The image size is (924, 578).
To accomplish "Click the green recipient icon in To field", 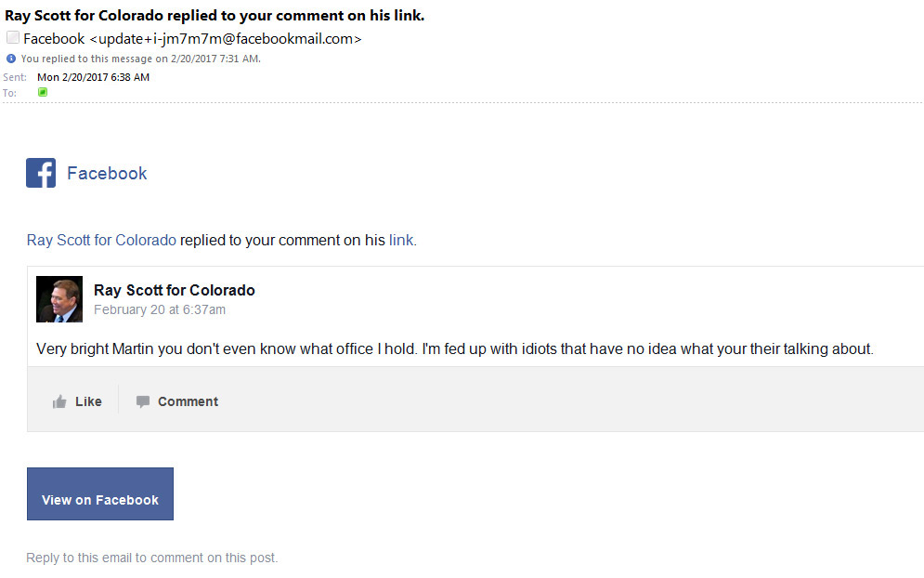I will 43,92.
